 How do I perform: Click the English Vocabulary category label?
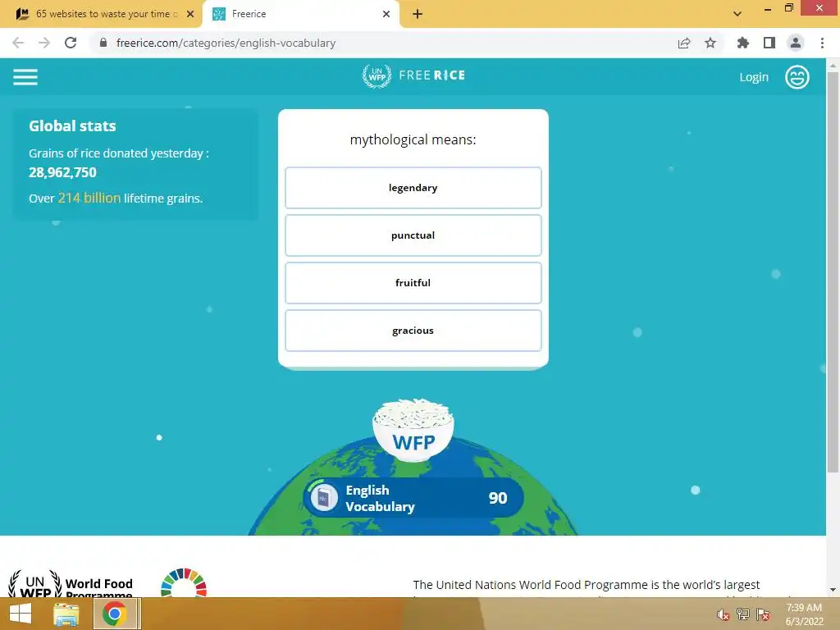click(x=381, y=498)
